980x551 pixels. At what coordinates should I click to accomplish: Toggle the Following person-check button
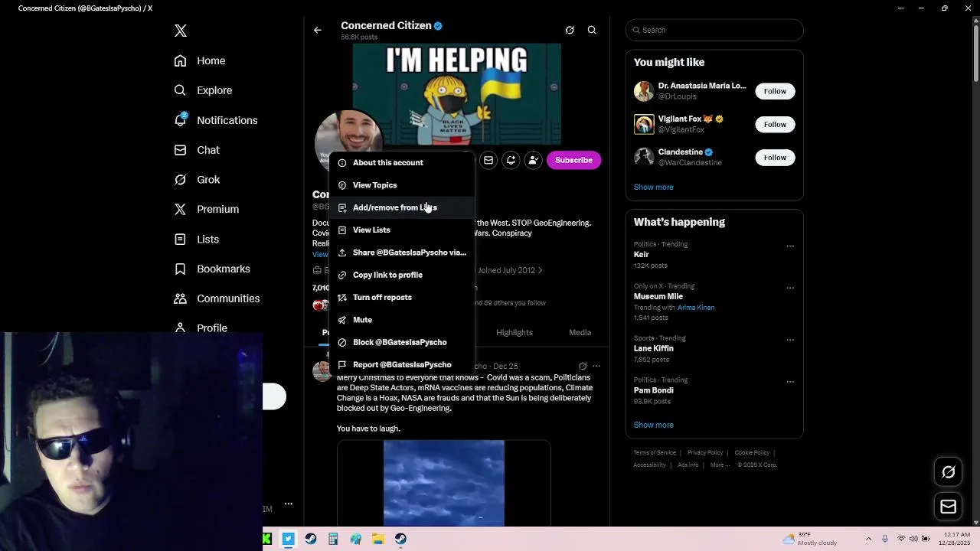pyautogui.click(x=533, y=160)
